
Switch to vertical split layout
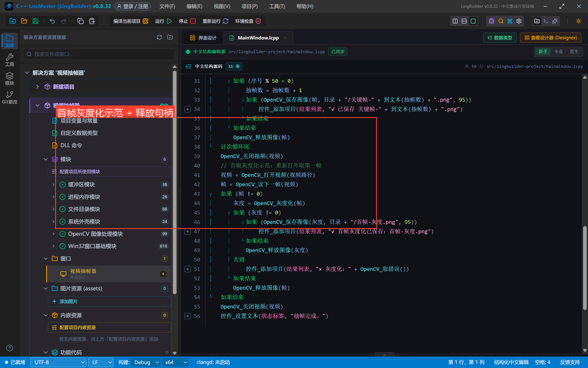pyautogui.click(x=455, y=21)
